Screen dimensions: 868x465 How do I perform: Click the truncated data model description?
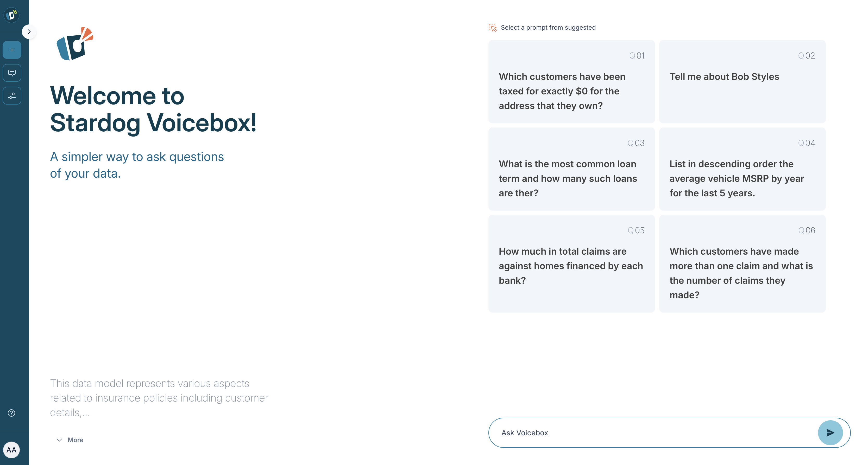coord(159,398)
